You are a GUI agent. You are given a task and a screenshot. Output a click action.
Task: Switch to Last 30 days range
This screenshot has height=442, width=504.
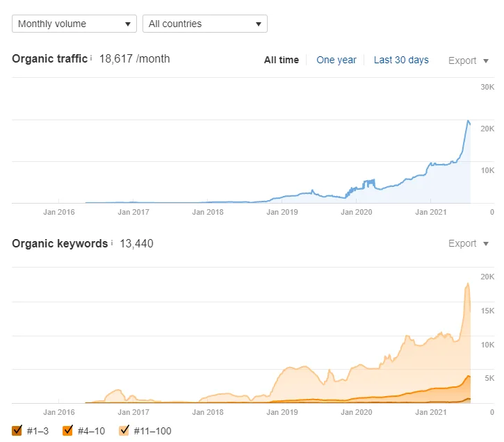[x=401, y=60]
